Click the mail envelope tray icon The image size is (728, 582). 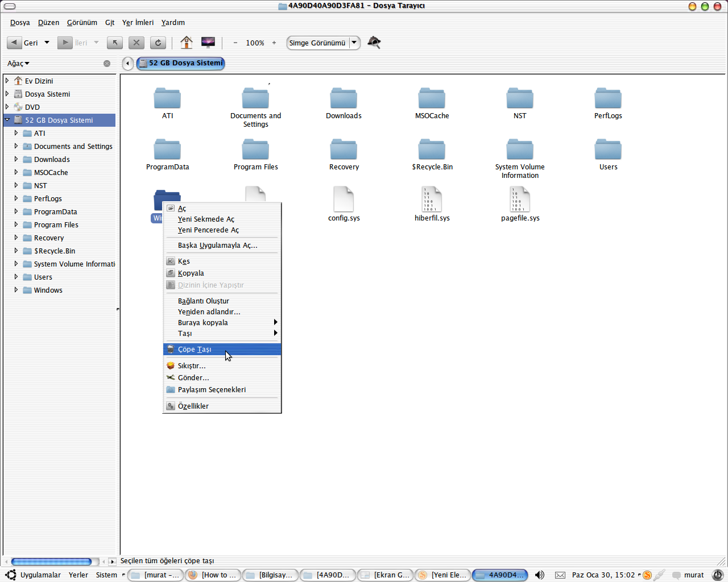coord(560,575)
